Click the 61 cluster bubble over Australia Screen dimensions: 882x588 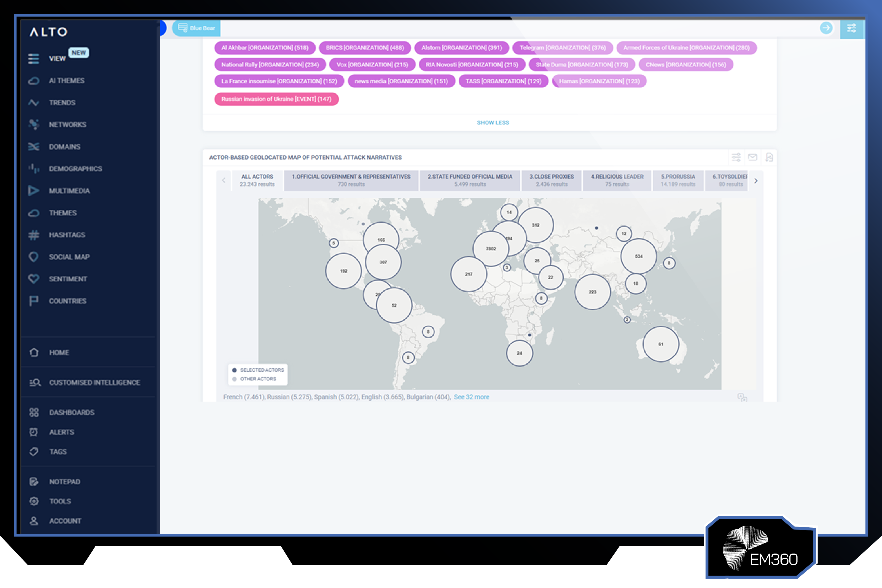(x=661, y=344)
